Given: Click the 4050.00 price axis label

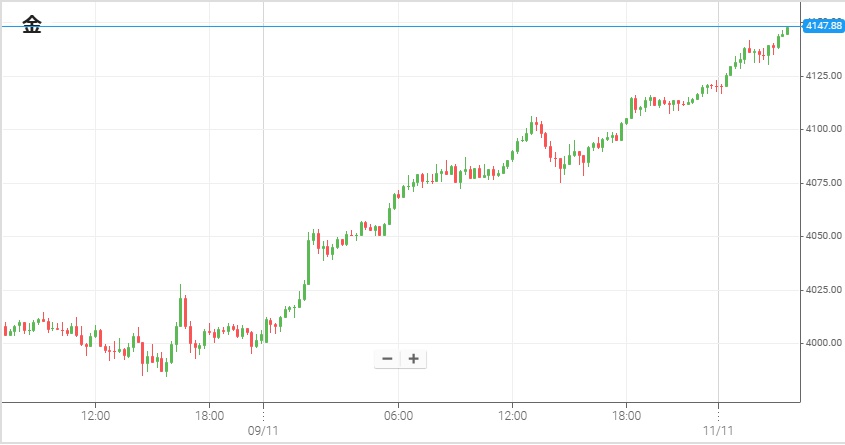Looking at the screenshot, I should 822,236.
